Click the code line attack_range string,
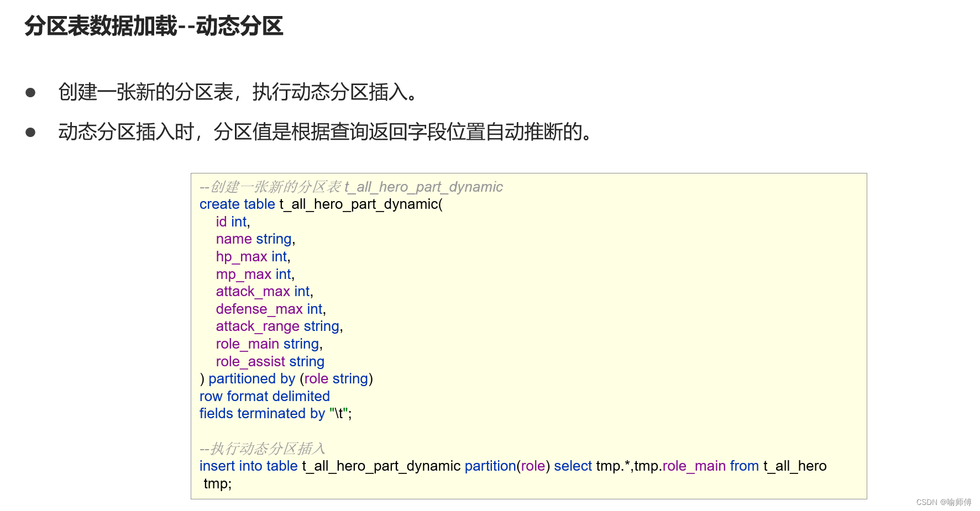Image resolution: width=980 pixels, height=511 pixels. tap(279, 326)
